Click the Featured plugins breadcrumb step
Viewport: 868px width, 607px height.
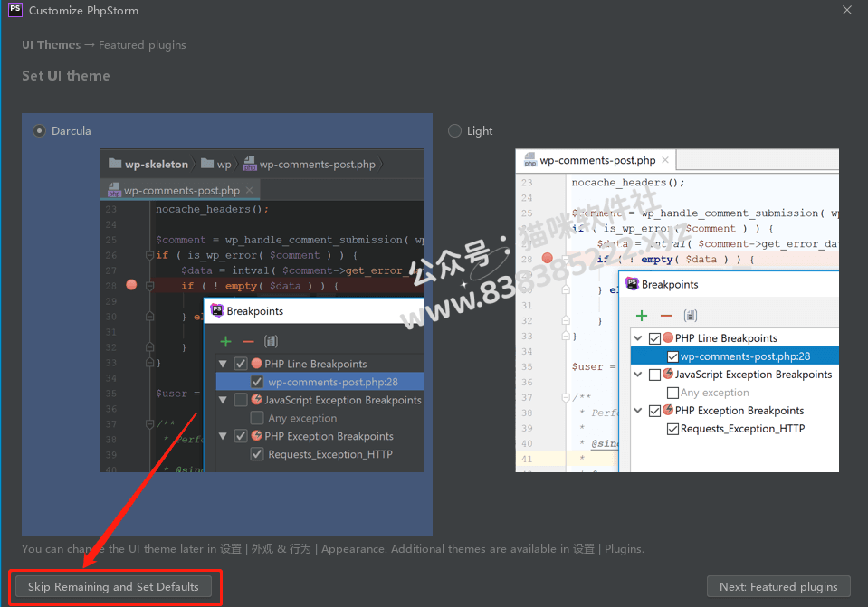tap(142, 45)
